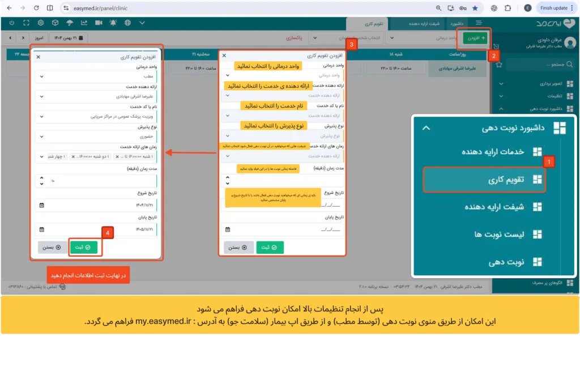
Task: Open the calendar icon of تاریخ پایان in the blank form
Action: 228,229
